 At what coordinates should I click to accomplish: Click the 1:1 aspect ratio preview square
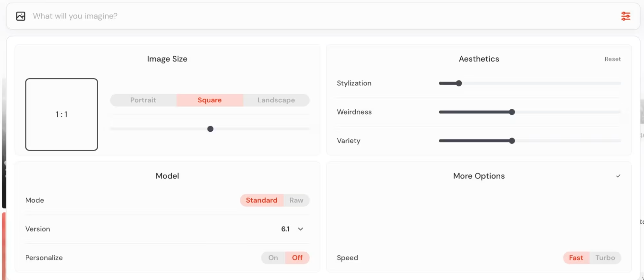(62, 115)
